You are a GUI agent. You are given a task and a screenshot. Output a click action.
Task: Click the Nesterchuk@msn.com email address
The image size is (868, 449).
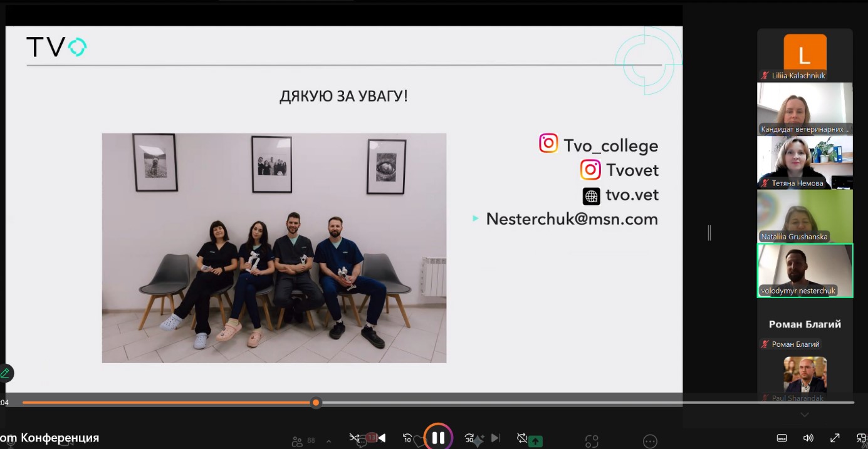(x=572, y=219)
